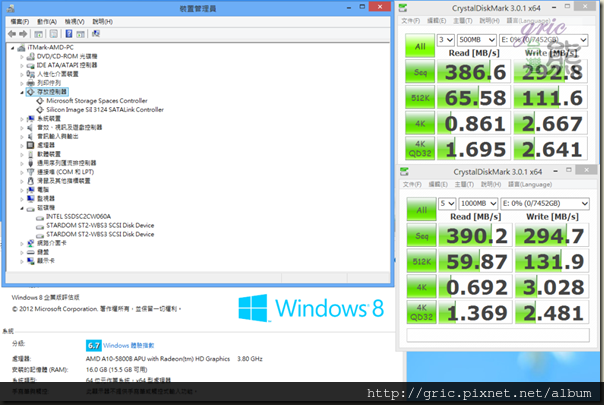This screenshot has height=405, width=604.
Task: Expand the system devices (系統裝置) node
Action: pyautogui.click(x=22, y=119)
